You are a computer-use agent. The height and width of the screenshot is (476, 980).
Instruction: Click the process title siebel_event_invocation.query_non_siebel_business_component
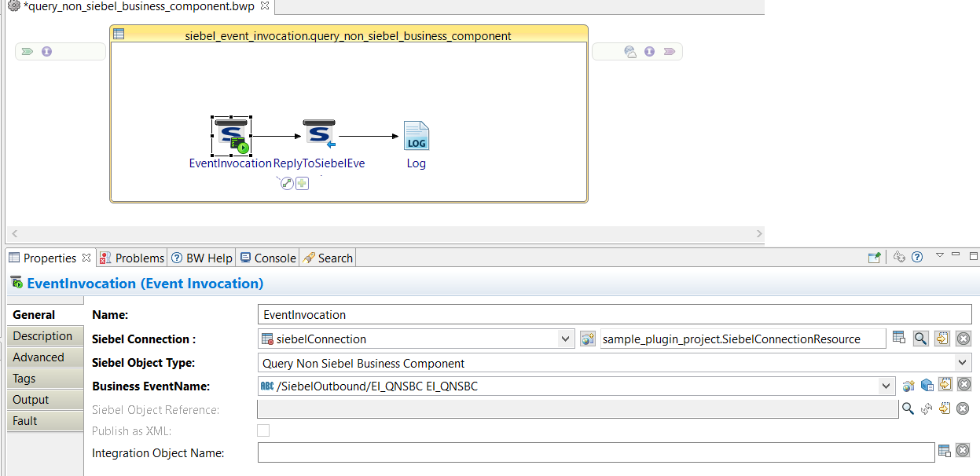pos(348,35)
